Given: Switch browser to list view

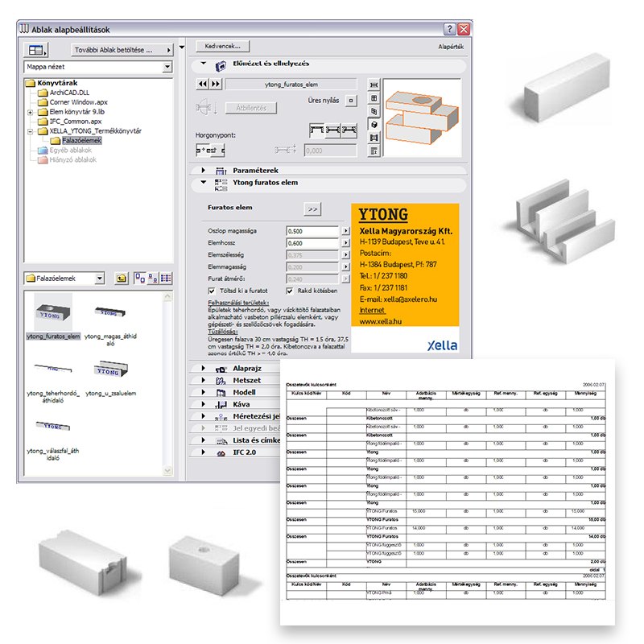Looking at the screenshot, I should click(166, 279).
